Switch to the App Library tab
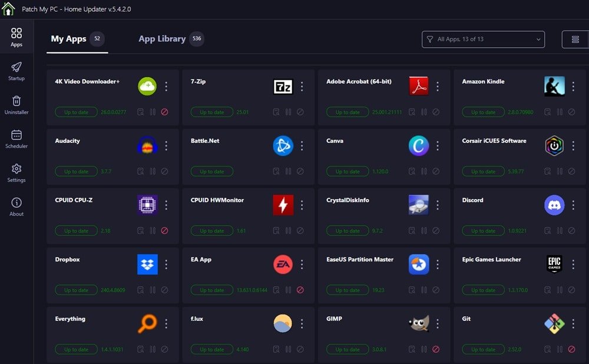The height and width of the screenshot is (364, 589). 162,39
